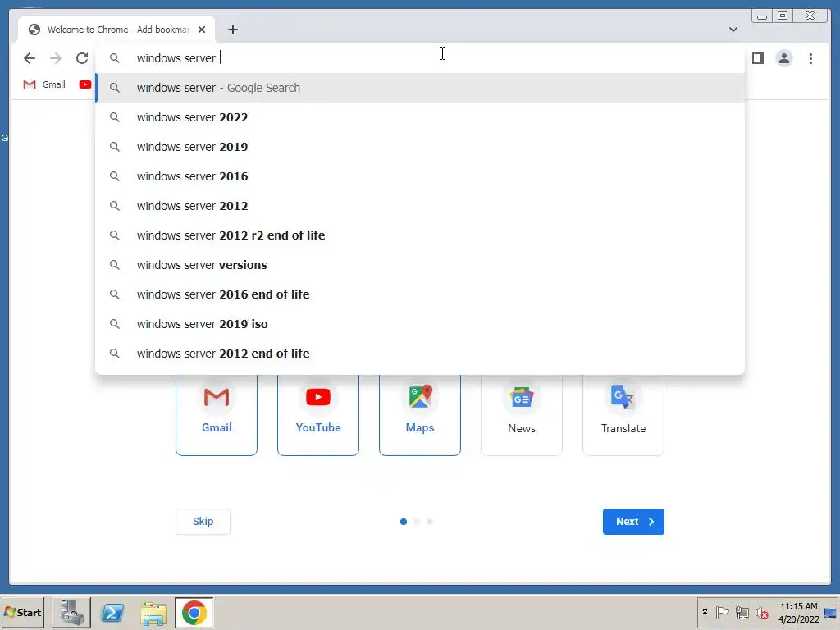Open Action Center flag icon in tray
The width and height of the screenshot is (840, 630).
coord(722,612)
